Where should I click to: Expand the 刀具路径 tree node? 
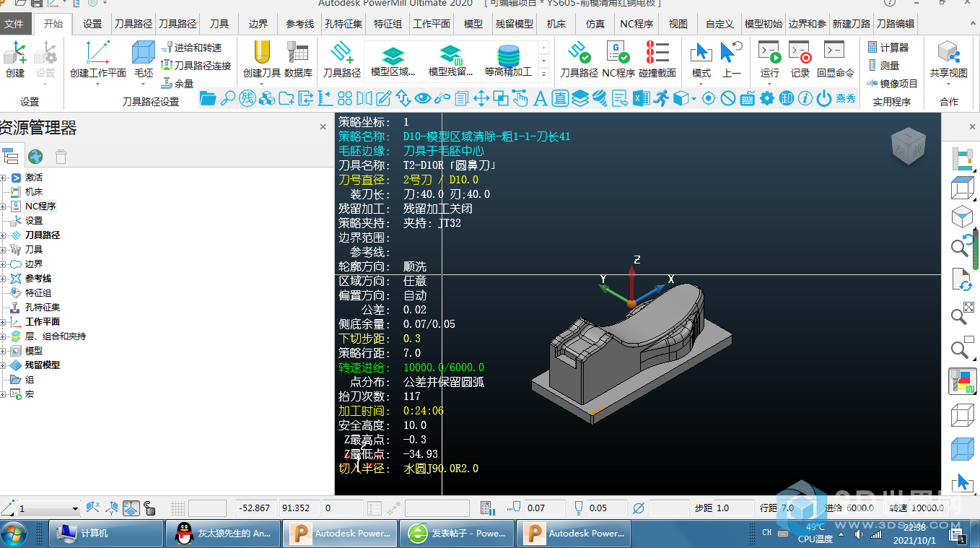[4, 235]
